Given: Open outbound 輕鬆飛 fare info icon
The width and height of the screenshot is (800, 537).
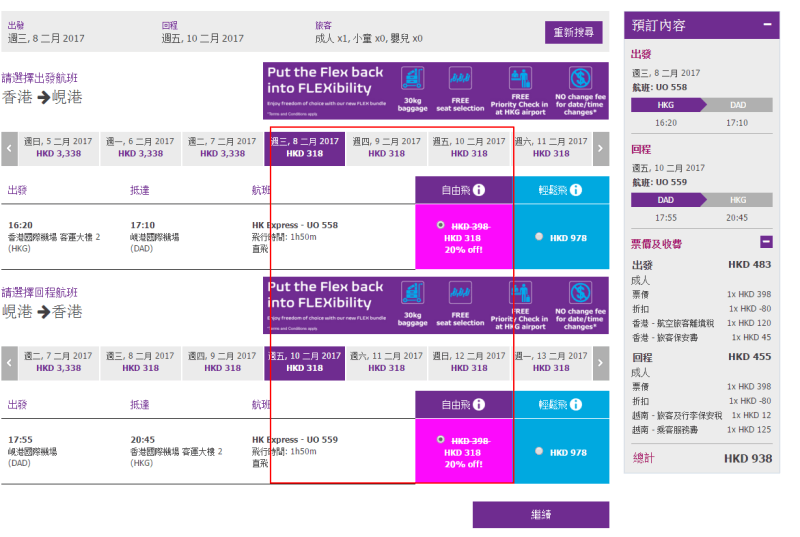Looking at the screenshot, I should (x=576, y=190).
